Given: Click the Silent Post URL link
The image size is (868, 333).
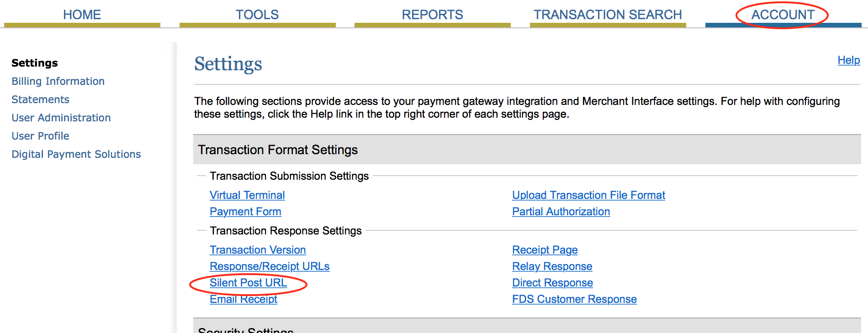Looking at the screenshot, I should [248, 283].
